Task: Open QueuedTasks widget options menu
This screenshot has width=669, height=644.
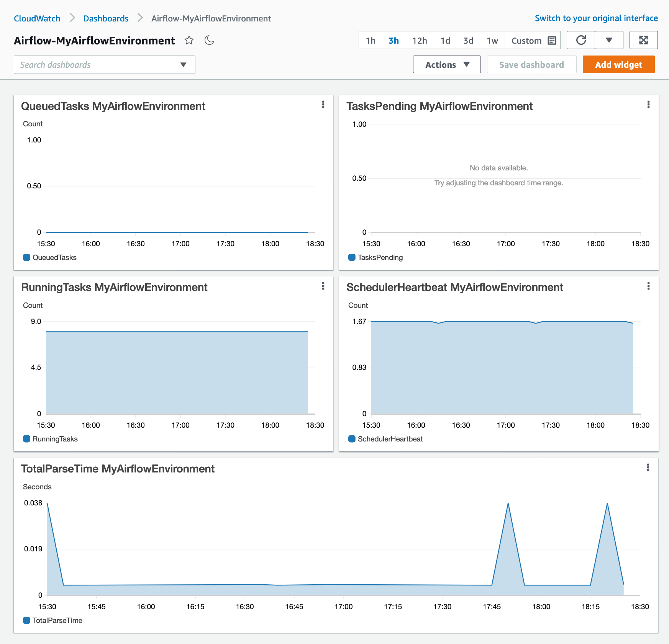Action: click(323, 105)
